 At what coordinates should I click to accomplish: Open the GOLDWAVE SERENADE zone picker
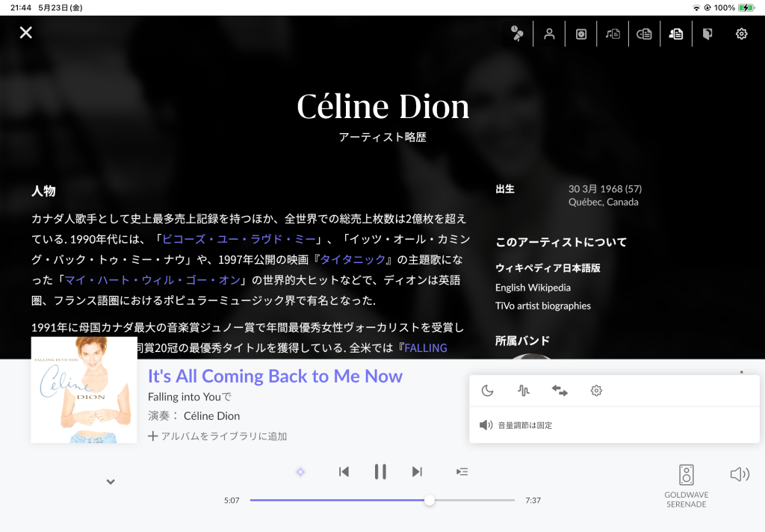pos(686,486)
